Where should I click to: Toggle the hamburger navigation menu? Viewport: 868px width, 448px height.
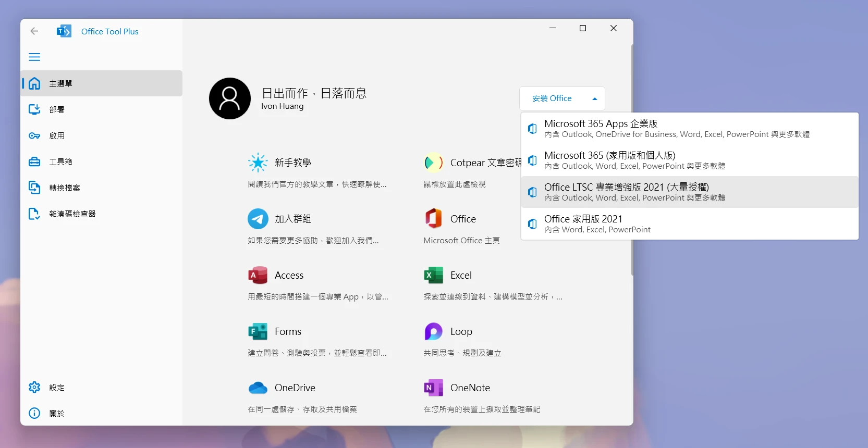click(x=34, y=57)
